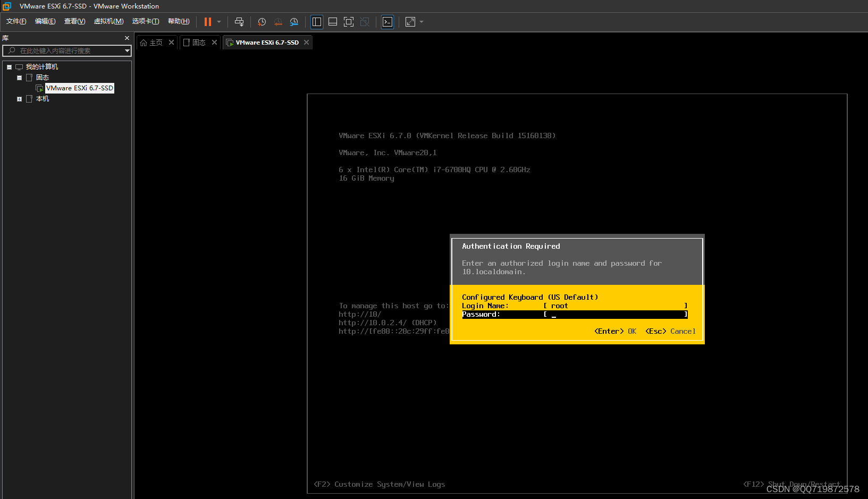Click the magnifier icon in library search
This screenshot has width=868, height=499.
coord(12,51)
